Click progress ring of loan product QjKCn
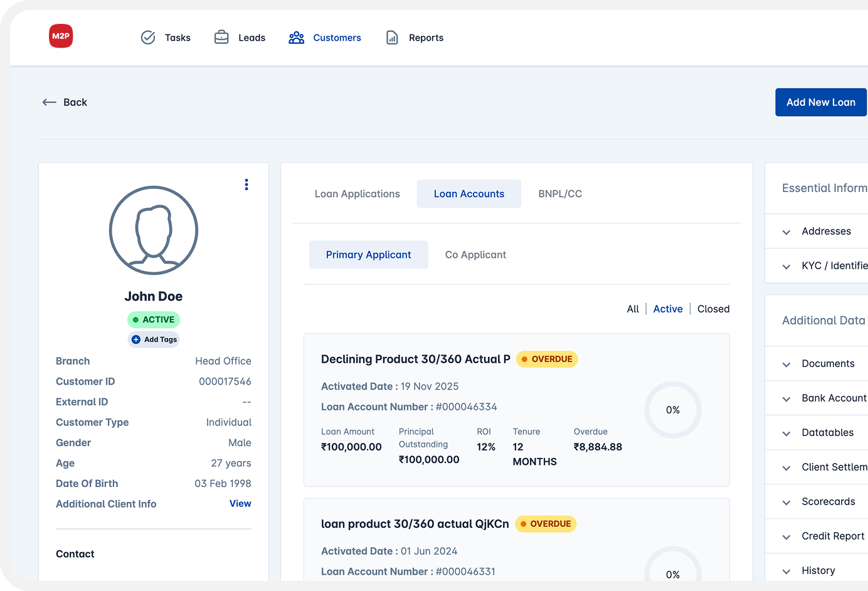868x591 pixels. pyautogui.click(x=673, y=564)
